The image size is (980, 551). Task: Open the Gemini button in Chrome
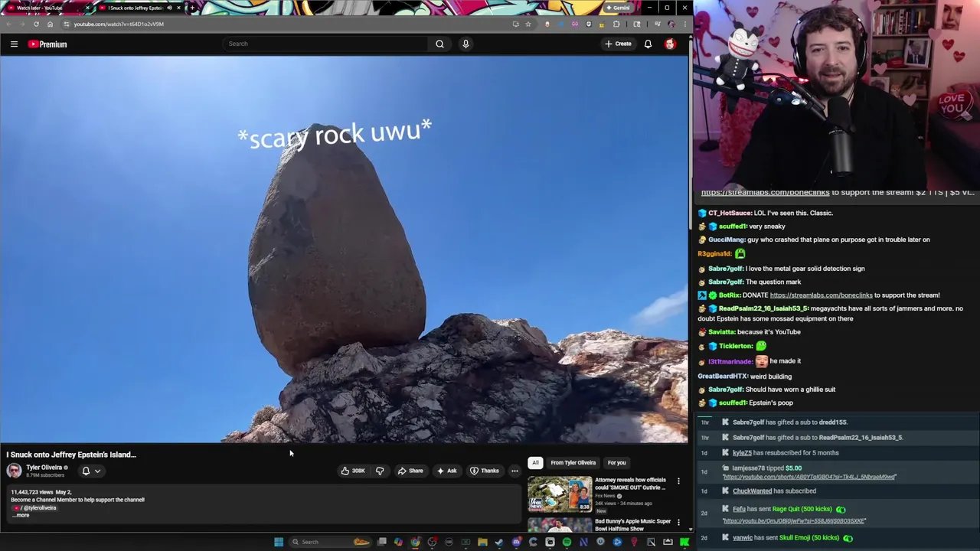(617, 8)
